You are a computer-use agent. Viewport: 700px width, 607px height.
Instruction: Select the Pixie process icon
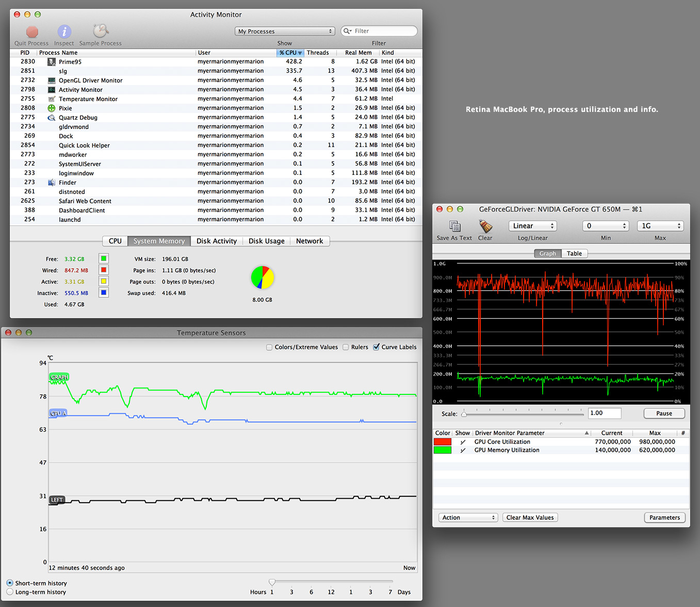[x=52, y=108]
